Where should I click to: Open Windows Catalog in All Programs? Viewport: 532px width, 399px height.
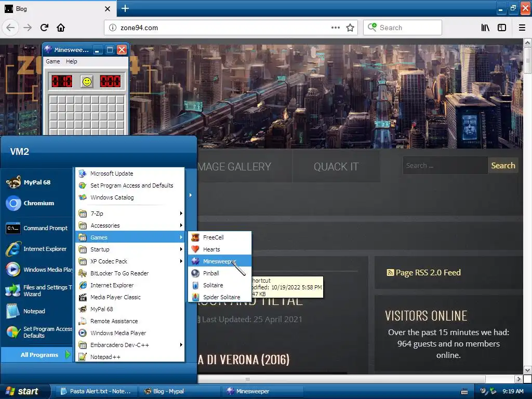pos(130,197)
